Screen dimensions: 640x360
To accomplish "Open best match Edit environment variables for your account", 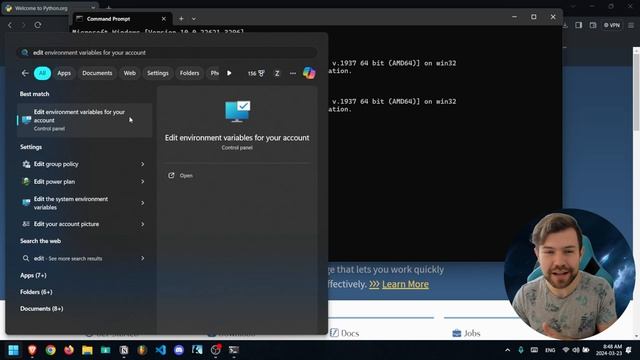I will point(84,120).
